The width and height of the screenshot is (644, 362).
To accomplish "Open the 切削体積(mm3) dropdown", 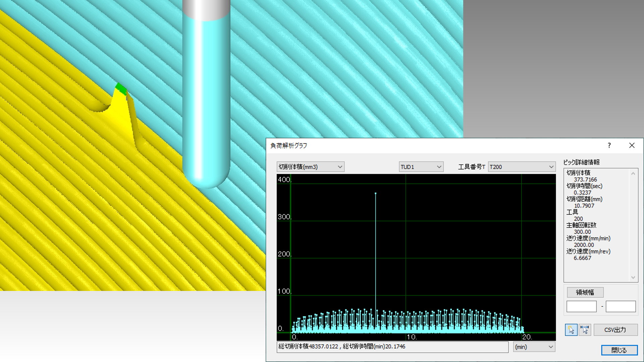I will pos(311,167).
